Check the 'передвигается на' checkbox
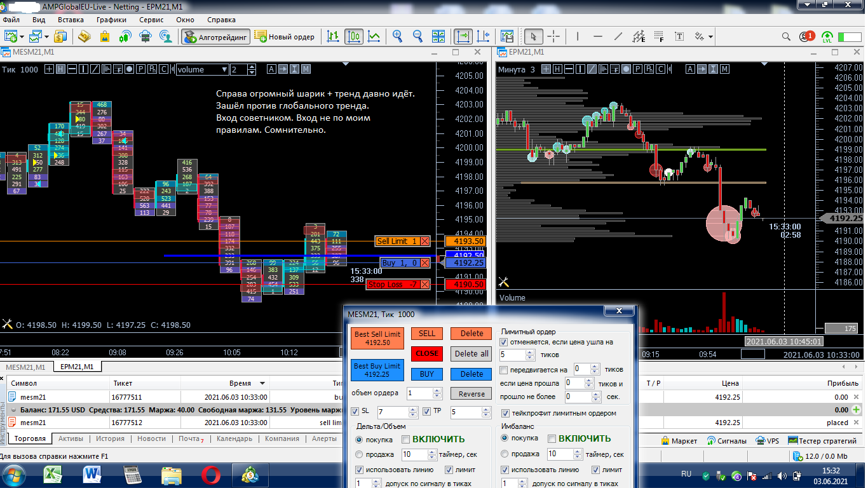 tap(505, 370)
